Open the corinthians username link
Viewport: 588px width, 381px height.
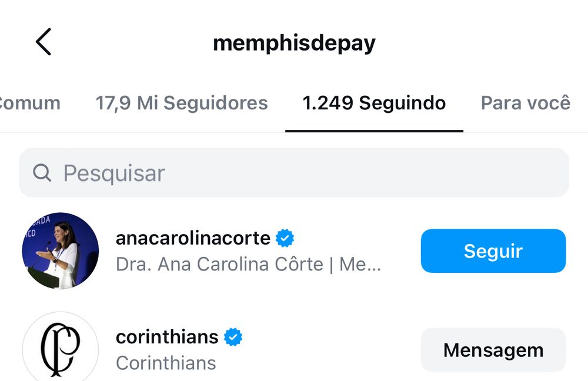coord(167,337)
